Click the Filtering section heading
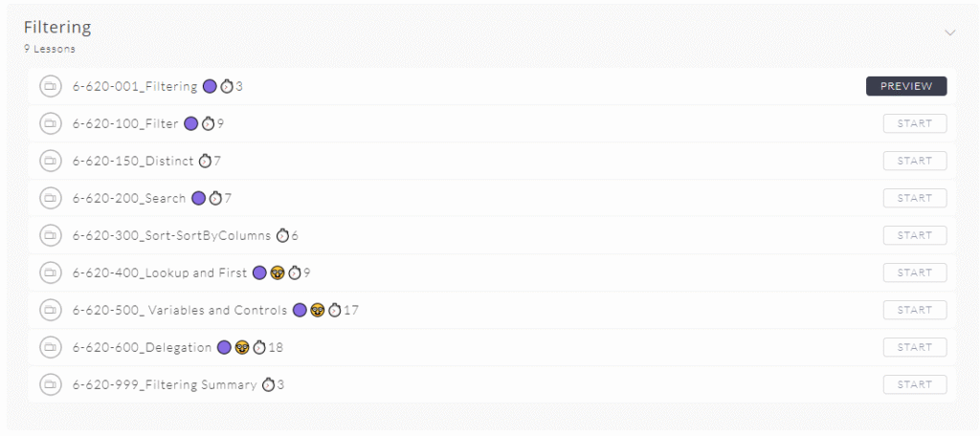The height and width of the screenshot is (436, 980). pyautogui.click(x=57, y=28)
